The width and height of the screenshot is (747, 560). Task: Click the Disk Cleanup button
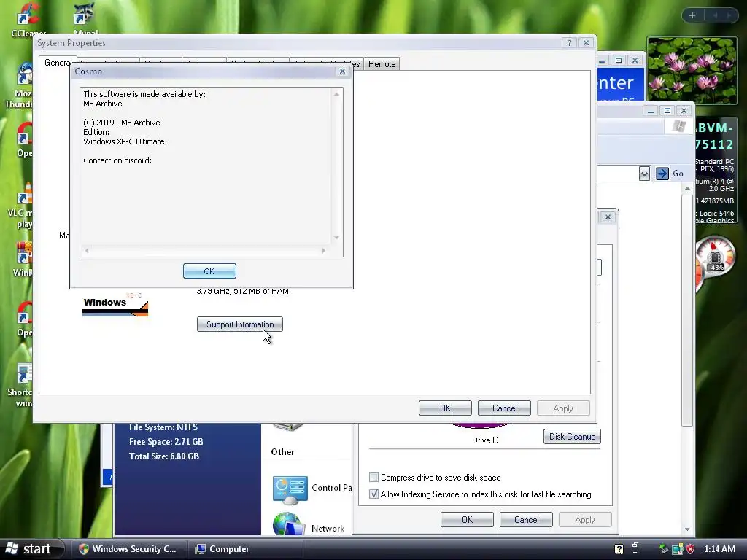pyautogui.click(x=572, y=437)
